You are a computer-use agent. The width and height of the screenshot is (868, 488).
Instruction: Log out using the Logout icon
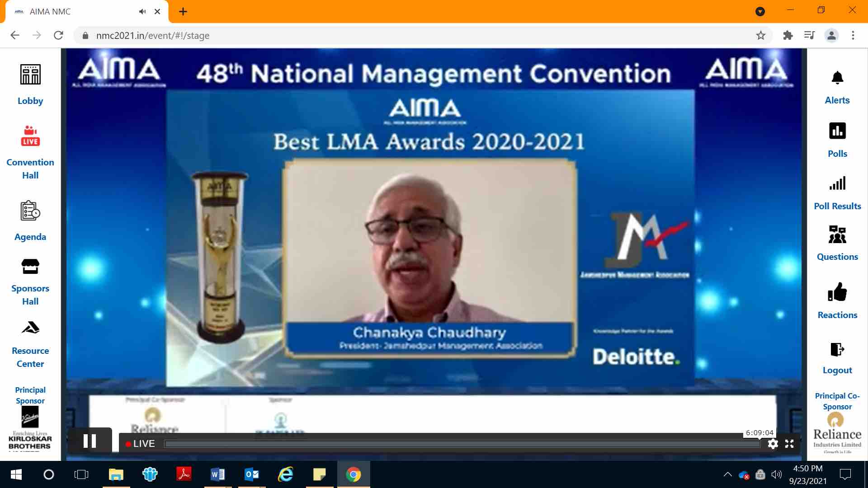pos(837,349)
